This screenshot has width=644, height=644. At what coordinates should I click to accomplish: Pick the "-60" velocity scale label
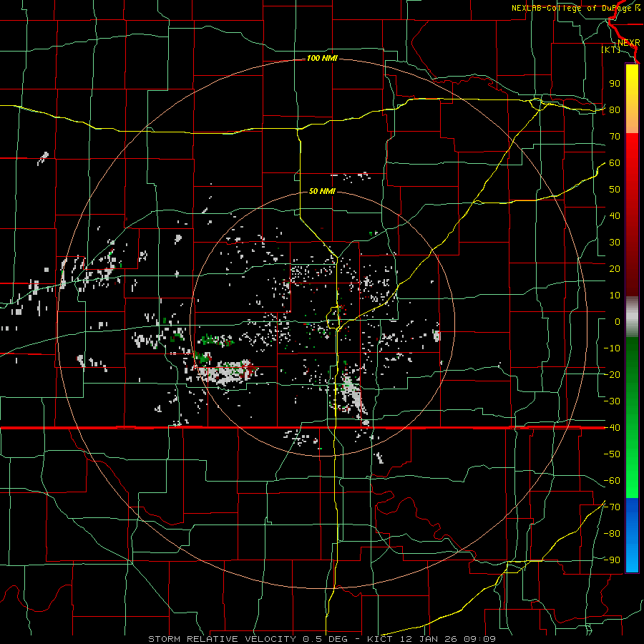point(612,481)
